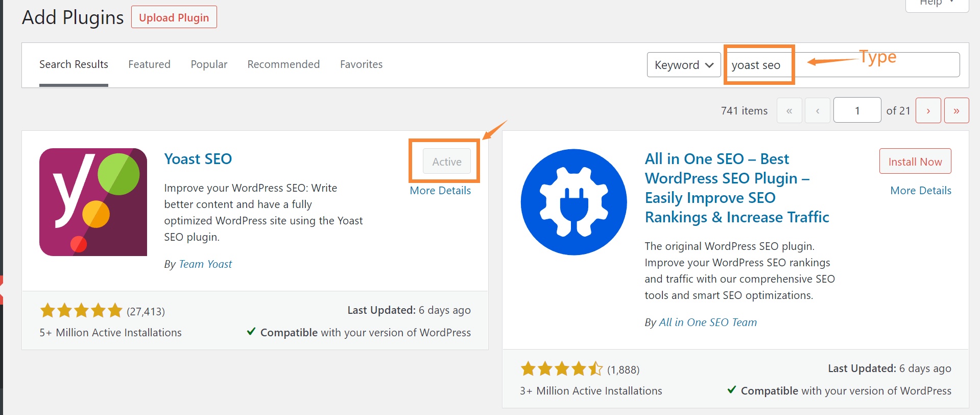
Task: Click the Yoast SEO five-star rating
Action: tap(81, 310)
